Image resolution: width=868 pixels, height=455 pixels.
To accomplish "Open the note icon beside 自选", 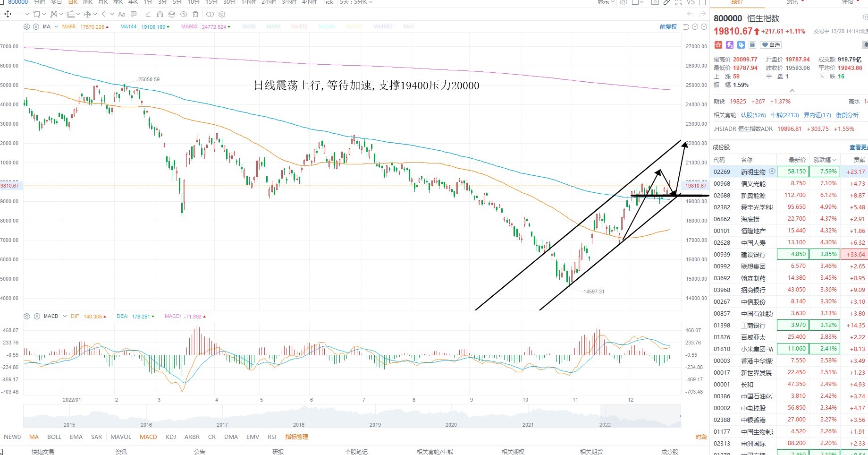I will click(x=752, y=45).
